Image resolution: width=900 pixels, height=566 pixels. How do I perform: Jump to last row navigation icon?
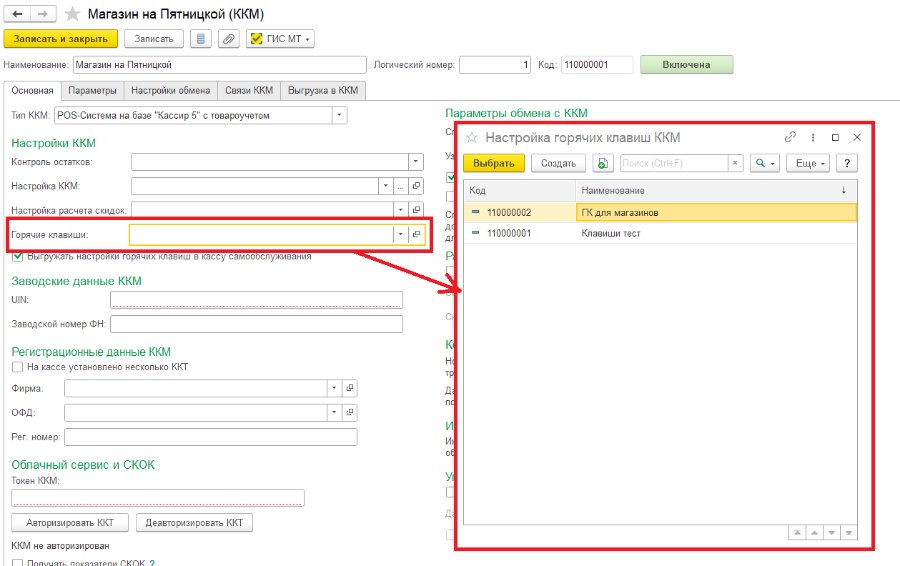pos(848,533)
